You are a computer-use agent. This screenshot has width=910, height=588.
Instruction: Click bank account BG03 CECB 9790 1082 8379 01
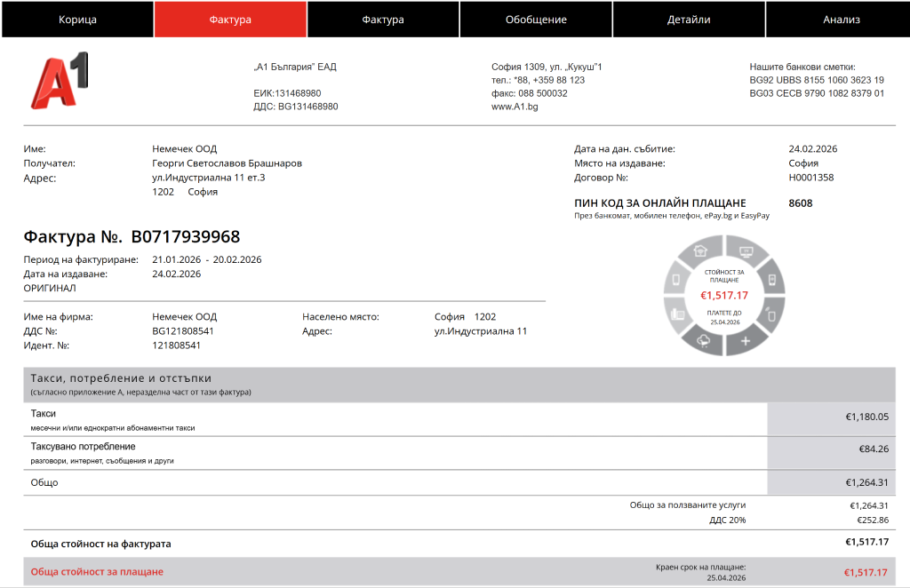tap(817, 93)
